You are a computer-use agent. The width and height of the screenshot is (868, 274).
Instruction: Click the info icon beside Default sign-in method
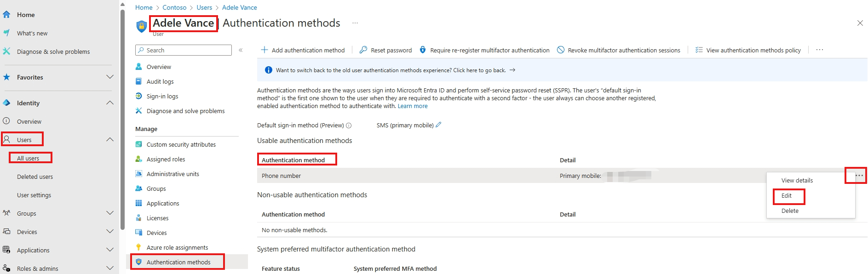click(349, 126)
